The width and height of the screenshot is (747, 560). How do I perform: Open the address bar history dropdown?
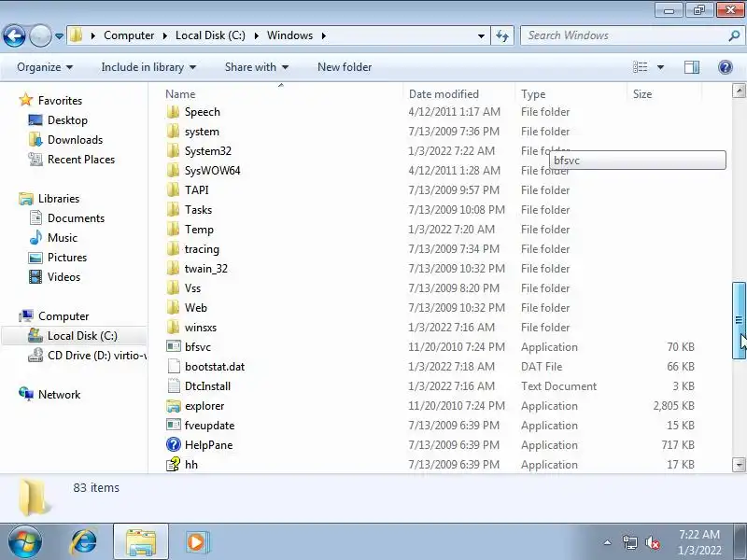pyautogui.click(x=481, y=35)
